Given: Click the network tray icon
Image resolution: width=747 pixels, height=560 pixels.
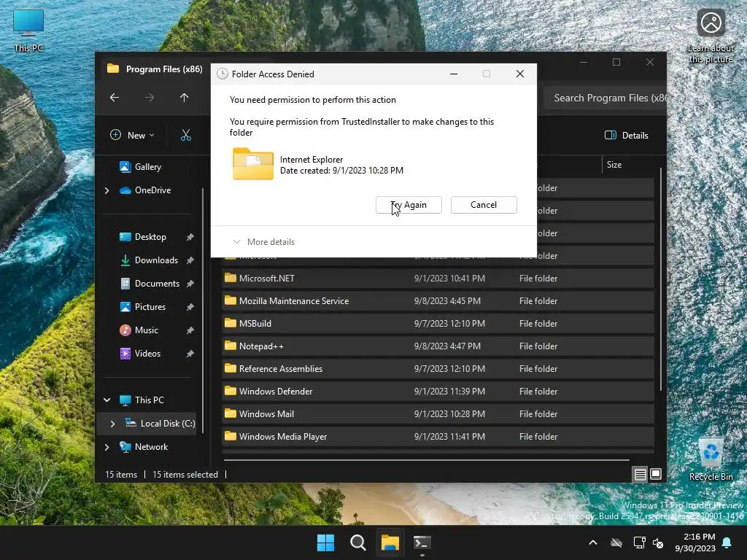Looking at the screenshot, I should (639, 542).
